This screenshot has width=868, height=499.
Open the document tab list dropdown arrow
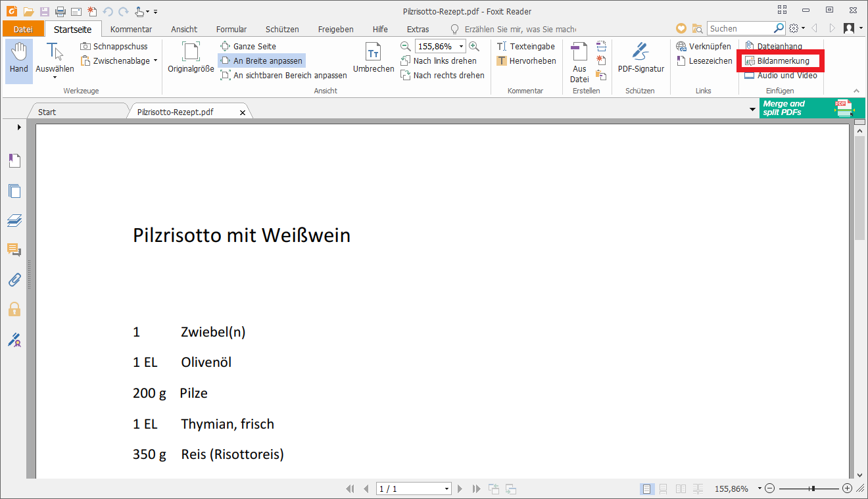[753, 109]
